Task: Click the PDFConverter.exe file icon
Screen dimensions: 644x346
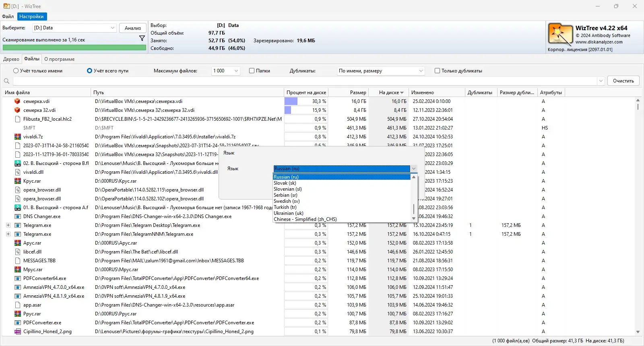Action: point(17,323)
